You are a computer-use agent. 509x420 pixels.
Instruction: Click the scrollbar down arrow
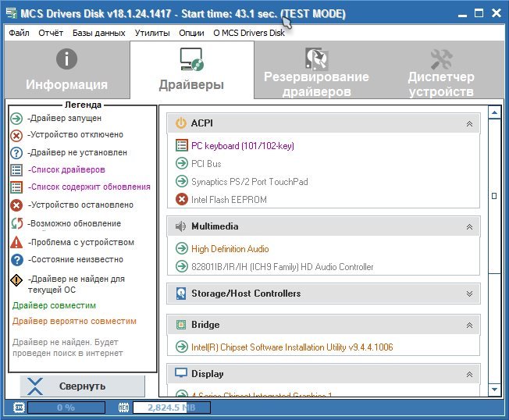(x=494, y=390)
